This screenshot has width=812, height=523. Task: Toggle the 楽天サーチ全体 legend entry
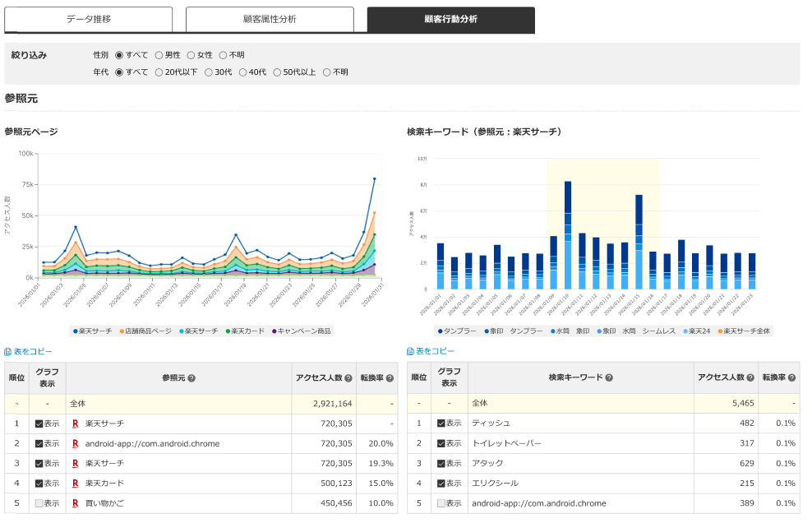click(744, 331)
